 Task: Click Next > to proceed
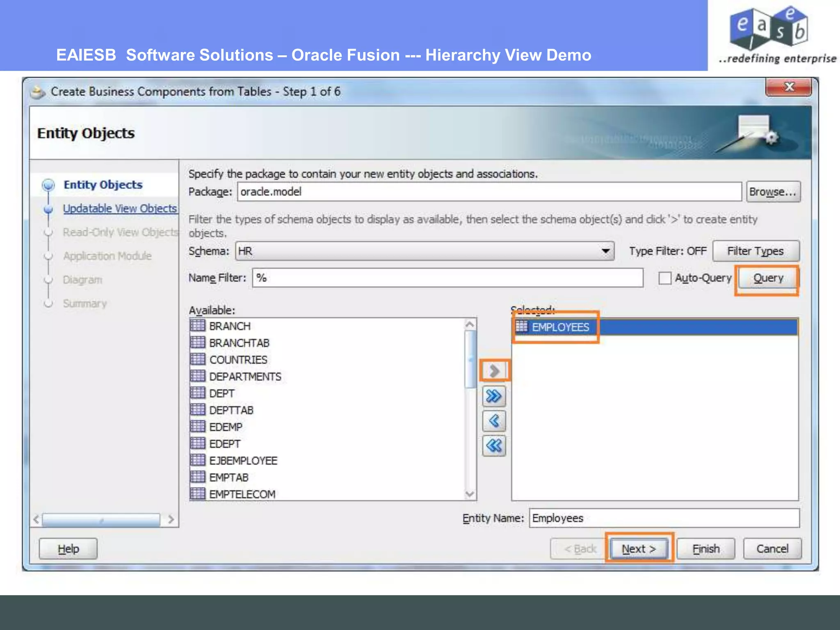click(x=639, y=549)
